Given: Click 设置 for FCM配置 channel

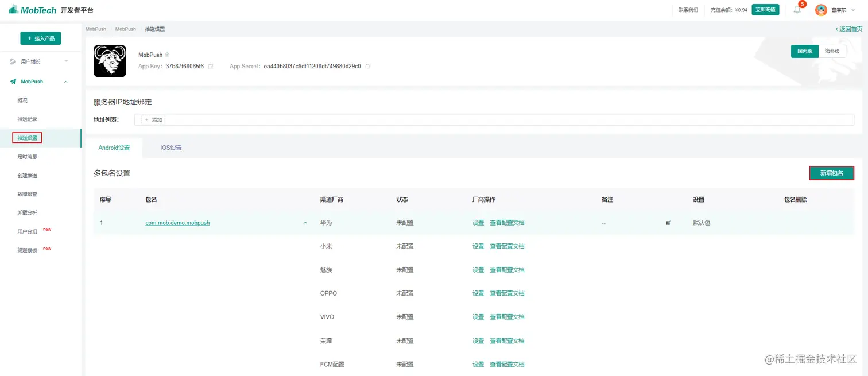Looking at the screenshot, I should click(x=478, y=364).
